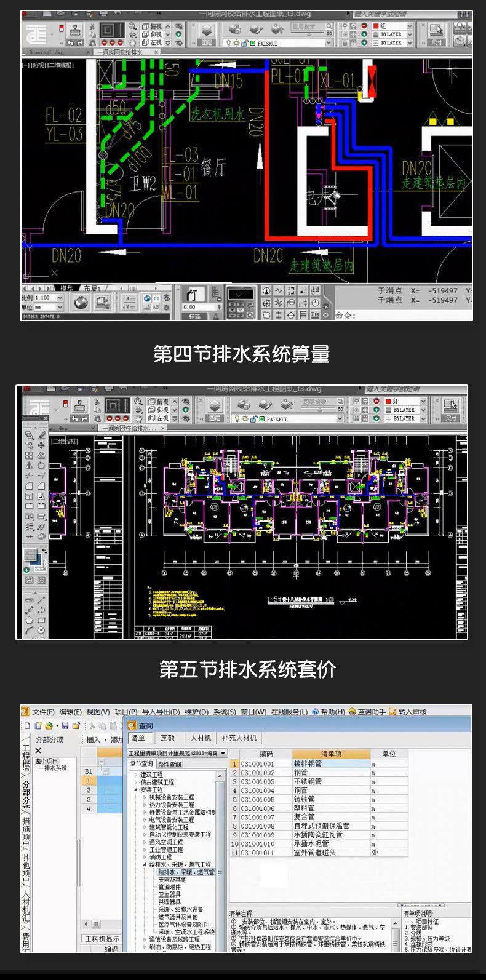Viewport: 486px width, 980px height.
Task: Select 供暖器具 tree item
Action: [x=169, y=902]
